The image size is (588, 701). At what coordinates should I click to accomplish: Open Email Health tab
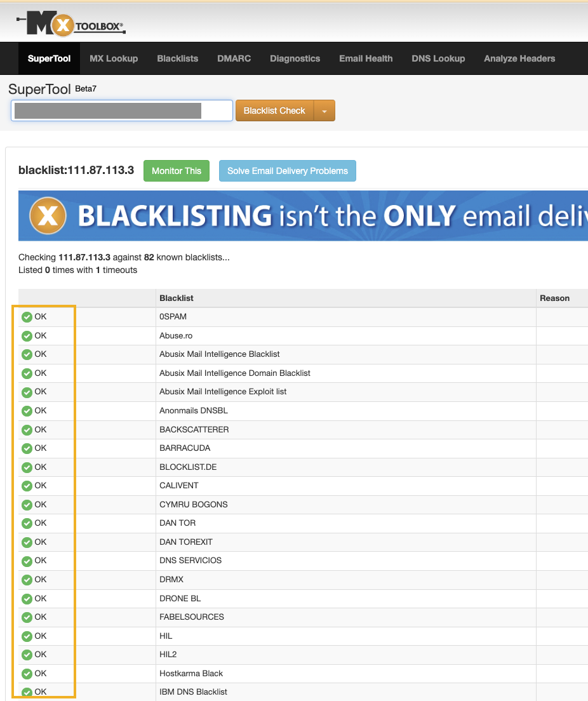[x=366, y=58]
